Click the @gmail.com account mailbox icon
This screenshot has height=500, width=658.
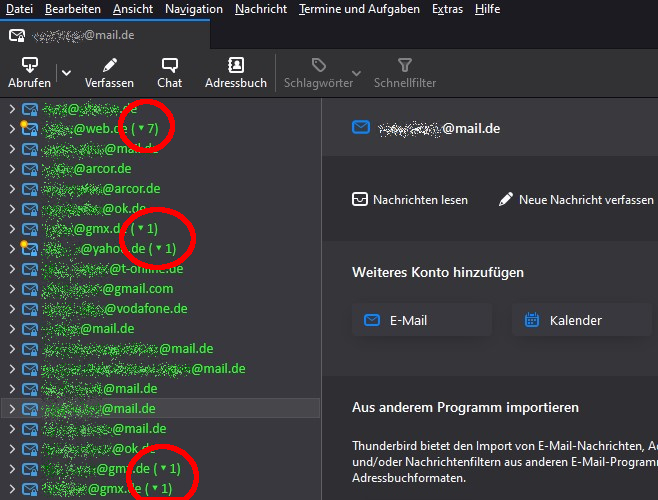(30, 289)
